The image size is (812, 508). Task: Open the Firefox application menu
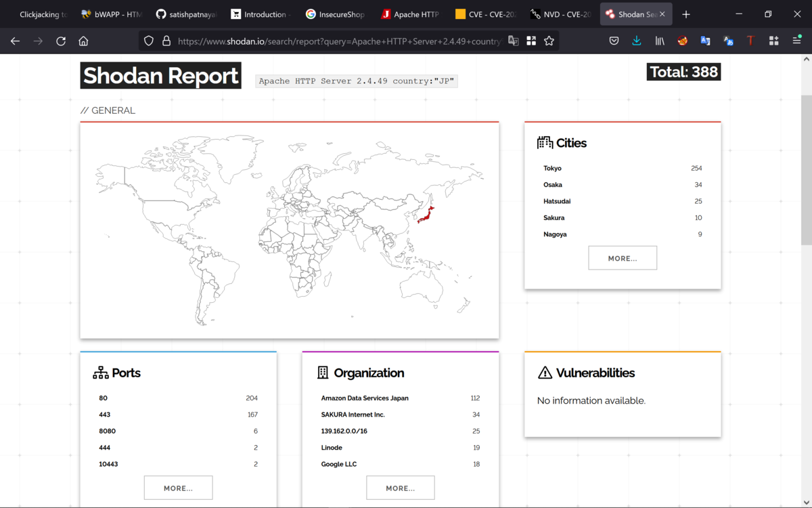[x=796, y=41]
